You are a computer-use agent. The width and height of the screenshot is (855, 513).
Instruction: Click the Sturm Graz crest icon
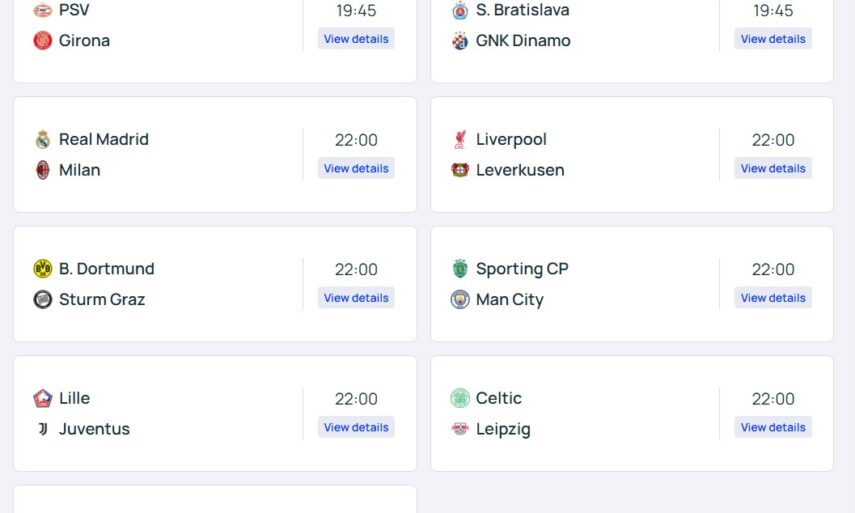pyautogui.click(x=42, y=299)
